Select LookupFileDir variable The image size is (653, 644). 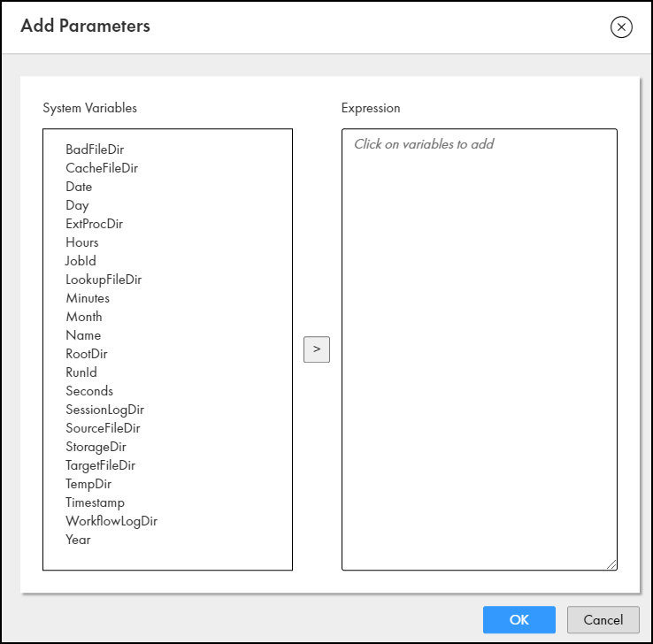tap(104, 280)
